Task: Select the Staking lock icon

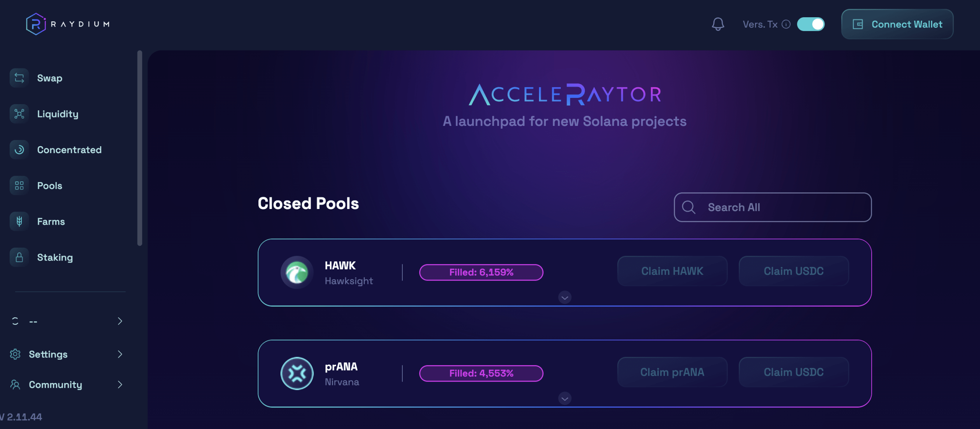Action: pos(19,257)
